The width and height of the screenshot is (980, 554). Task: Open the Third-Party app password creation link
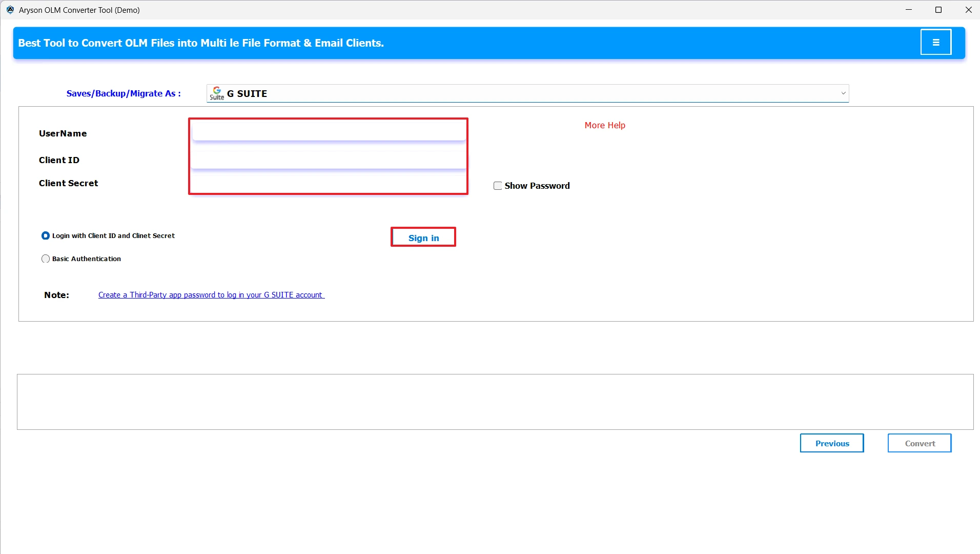(211, 294)
